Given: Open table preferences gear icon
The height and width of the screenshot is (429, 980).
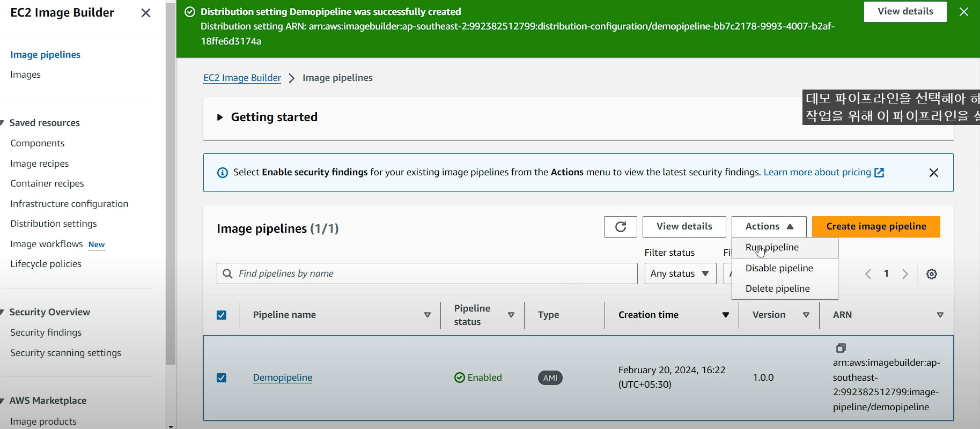Looking at the screenshot, I should tap(932, 274).
